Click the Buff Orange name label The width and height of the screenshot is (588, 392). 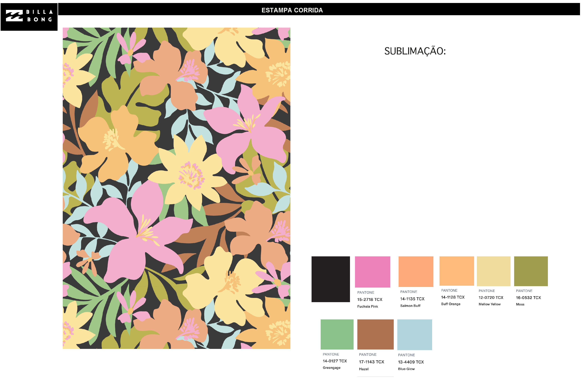(451, 304)
